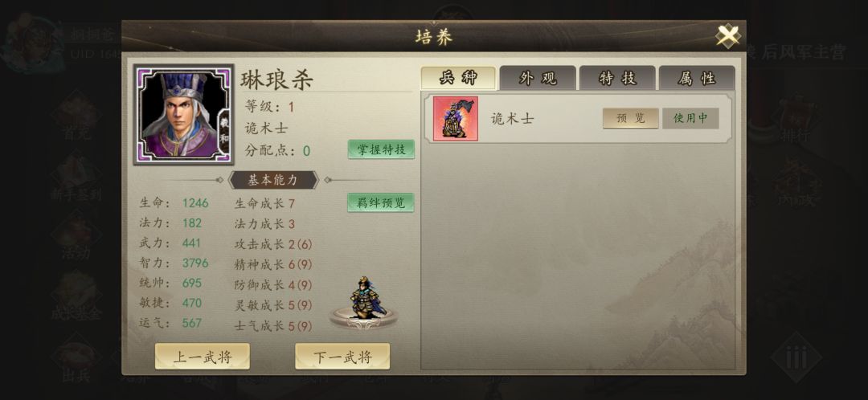Click the armored soldier sprite on the pedestal

(365, 301)
